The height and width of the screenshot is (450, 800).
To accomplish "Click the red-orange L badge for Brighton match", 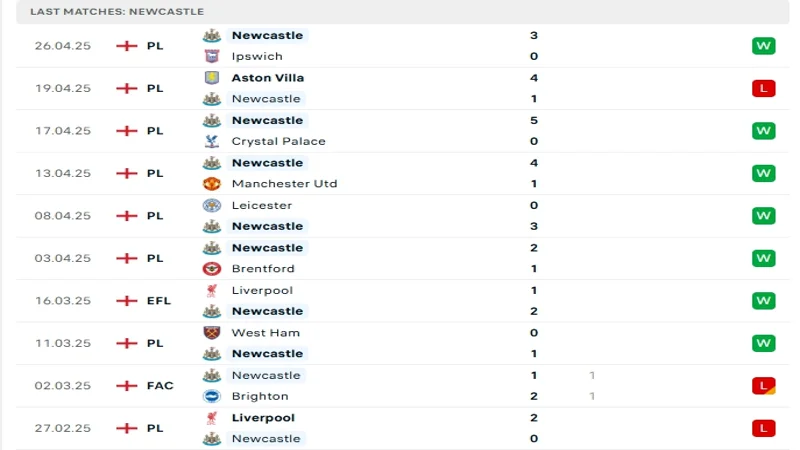I will point(764,386).
